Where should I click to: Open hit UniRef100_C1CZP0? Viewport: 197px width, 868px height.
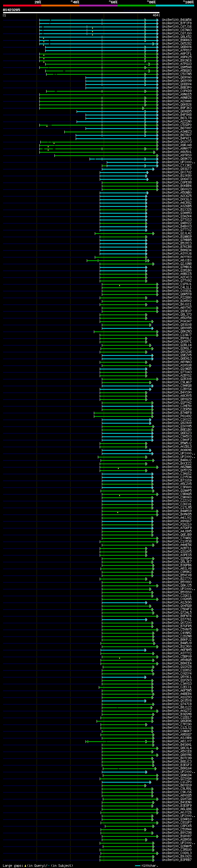pyautogui.click(x=177, y=782)
